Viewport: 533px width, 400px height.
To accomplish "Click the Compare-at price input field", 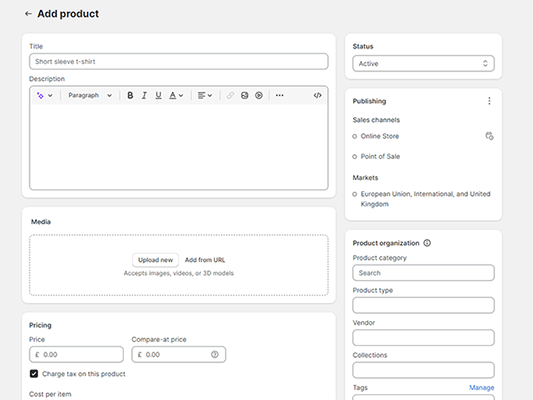I will click(179, 354).
